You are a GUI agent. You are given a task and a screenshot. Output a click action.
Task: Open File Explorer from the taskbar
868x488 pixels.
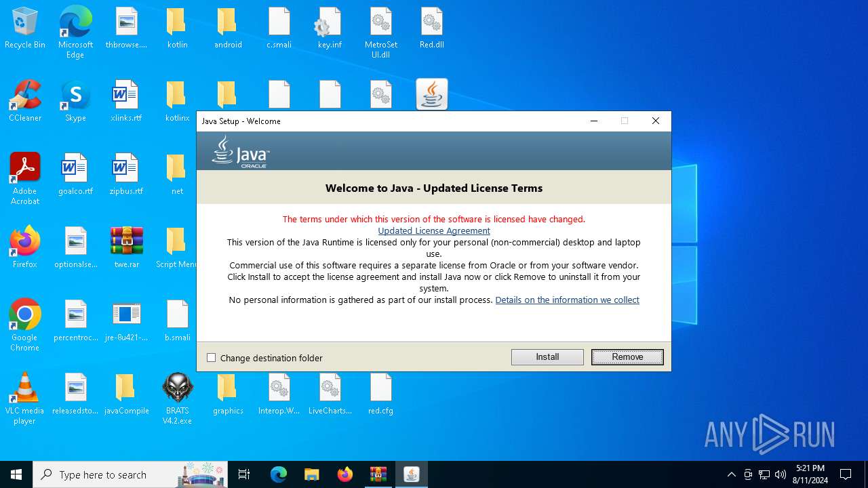(311, 474)
